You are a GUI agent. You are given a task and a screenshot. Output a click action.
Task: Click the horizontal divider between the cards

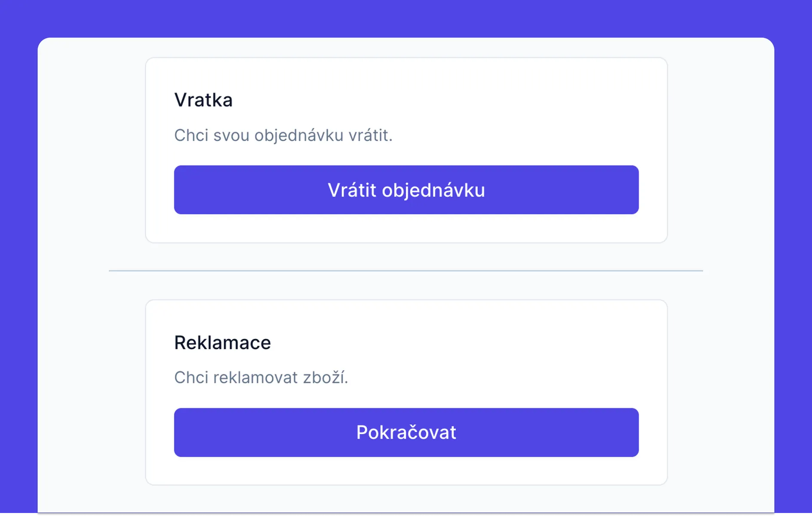[x=406, y=270]
